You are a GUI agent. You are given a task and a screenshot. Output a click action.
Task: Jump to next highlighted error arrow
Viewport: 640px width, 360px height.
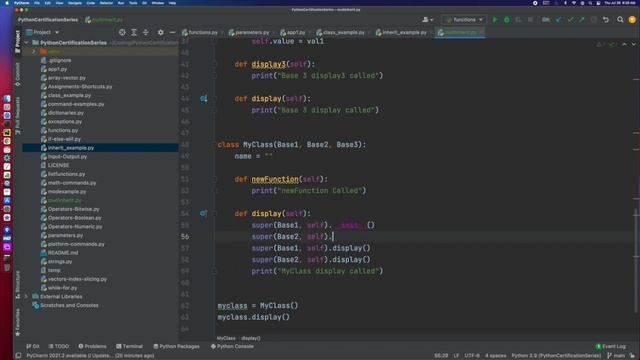point(633,44)
